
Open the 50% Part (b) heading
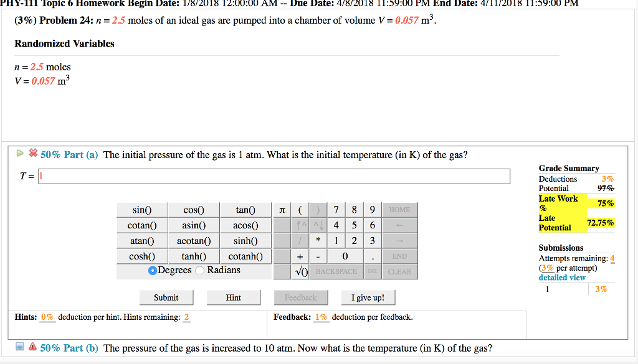[x=69, y=348]
